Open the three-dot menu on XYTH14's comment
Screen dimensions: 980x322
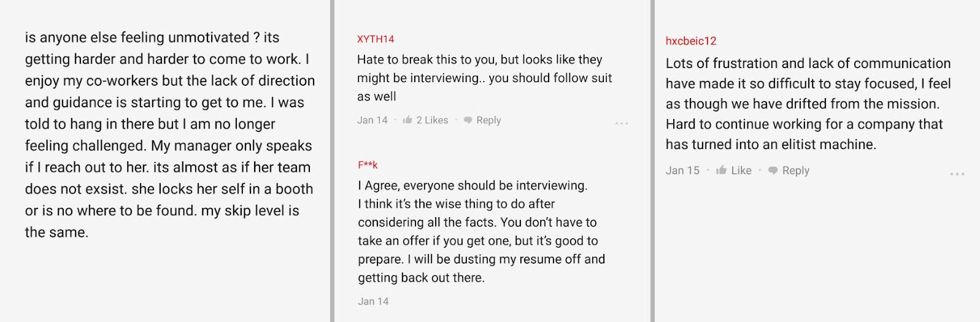tap(622, 123)
